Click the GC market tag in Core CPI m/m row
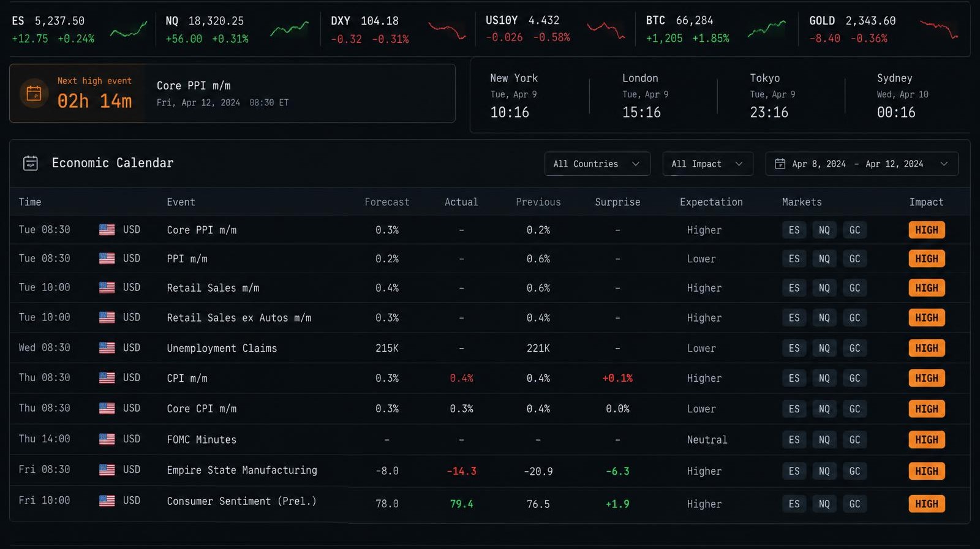 pyautogui.click(x=854, y=409)
